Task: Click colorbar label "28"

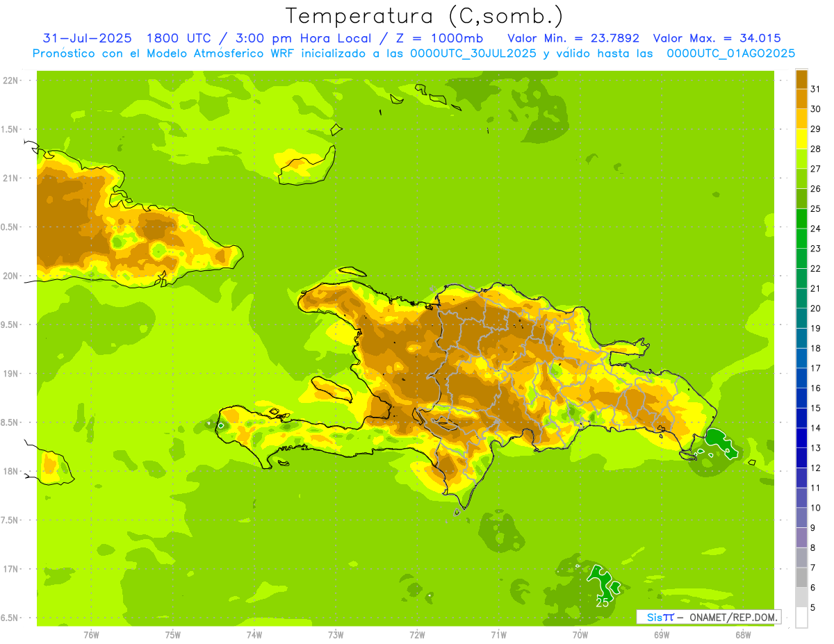Action: point(815,149)
